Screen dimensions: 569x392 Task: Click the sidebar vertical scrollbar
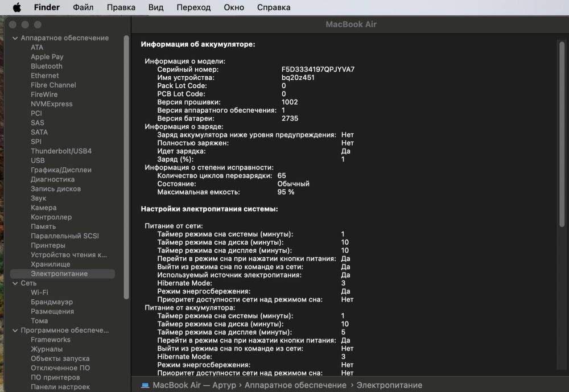(x=126, y=167)
